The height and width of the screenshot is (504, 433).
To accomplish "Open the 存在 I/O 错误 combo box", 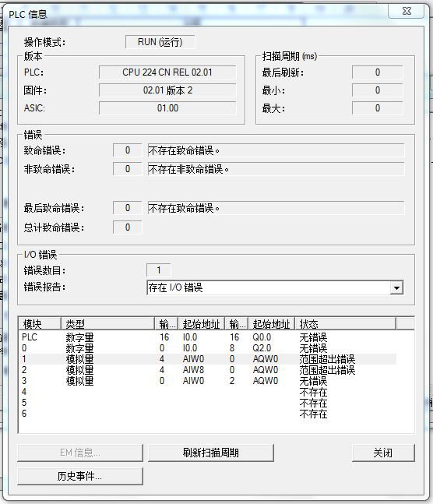I will click(275, 287).
